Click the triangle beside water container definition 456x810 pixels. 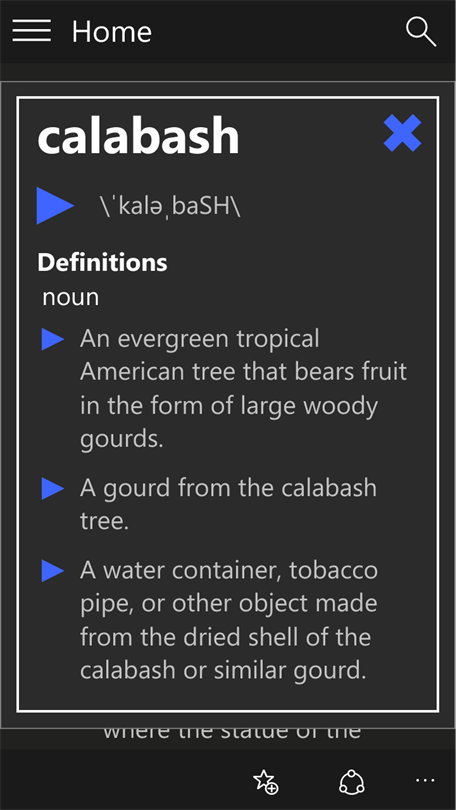53,571
